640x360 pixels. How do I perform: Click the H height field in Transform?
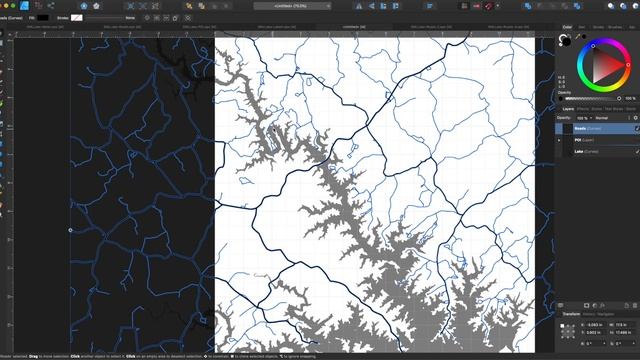click(x=625, y=333)
